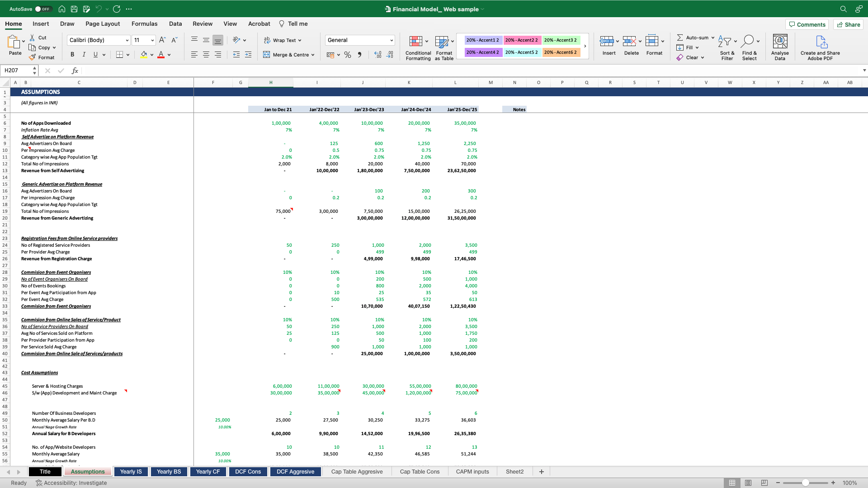Toggle Italic formatting button
The height and width of the screenshot is (488, 868).
(84, 55)
